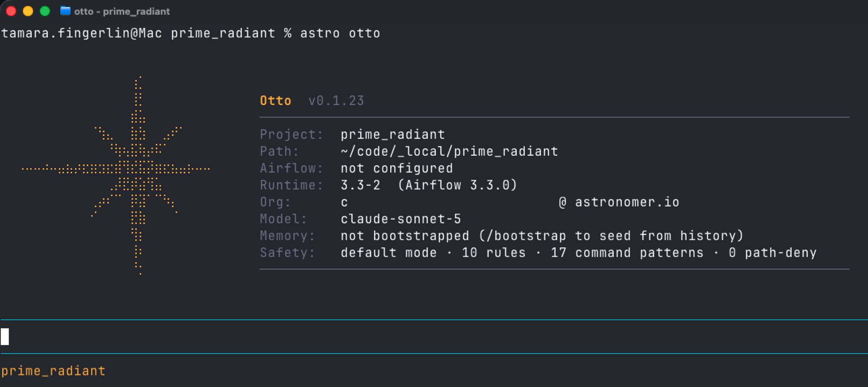Image resolution: width=868 pixels, height=387 pixels.
Task: Click the '10 rules' Safety text
Action: 494,253
